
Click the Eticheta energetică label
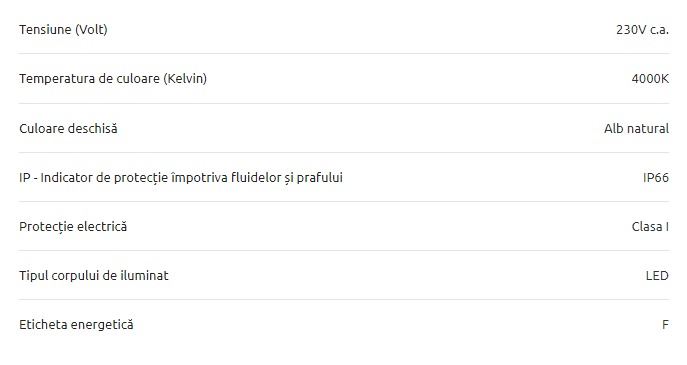pyautogui.click(x=76, y=325)
